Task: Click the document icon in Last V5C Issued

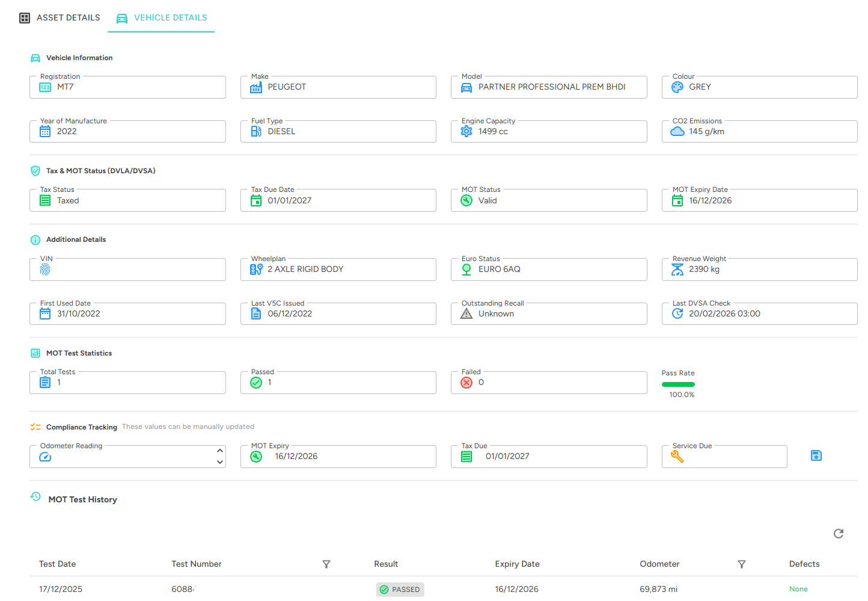Action: (x=256, y=313)
